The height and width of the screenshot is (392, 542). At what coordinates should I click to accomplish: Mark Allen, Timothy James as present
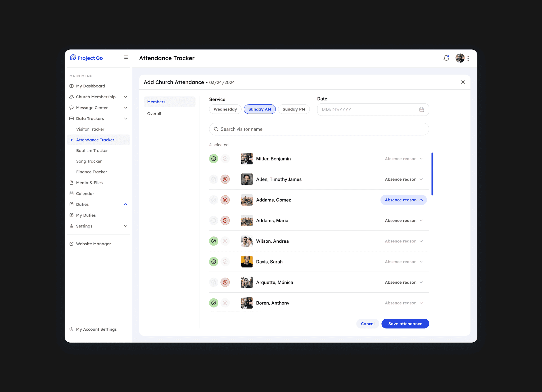(214, 179)
